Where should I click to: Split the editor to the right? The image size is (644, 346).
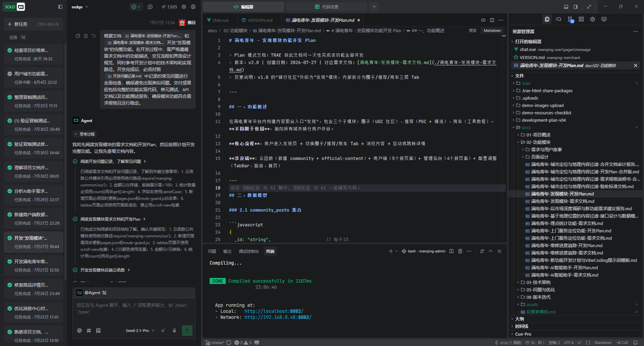[492, 20]
